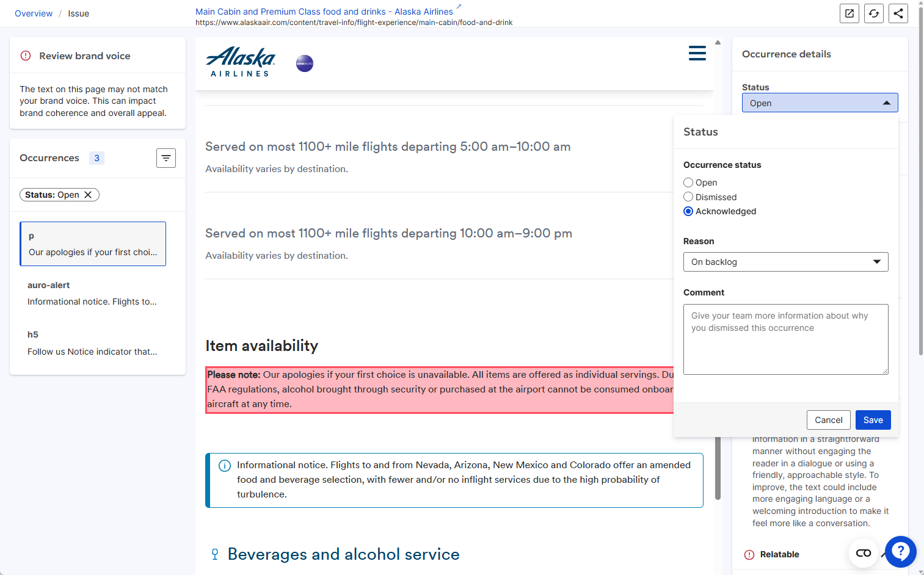Viewport: 924px width, 575px height.
Task: Save the occurrence status
Action: tap(873, 420)
